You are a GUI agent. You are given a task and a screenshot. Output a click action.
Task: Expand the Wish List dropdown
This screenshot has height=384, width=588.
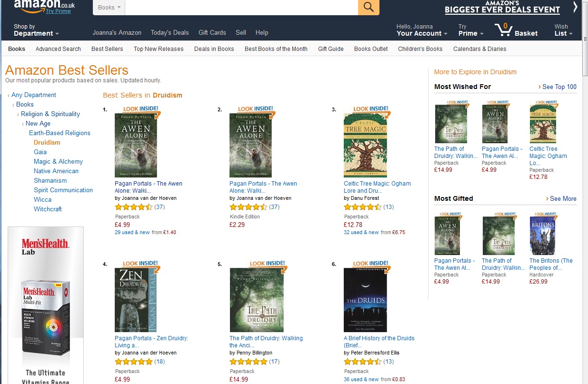pyautogui.click(x=564, y=30)
